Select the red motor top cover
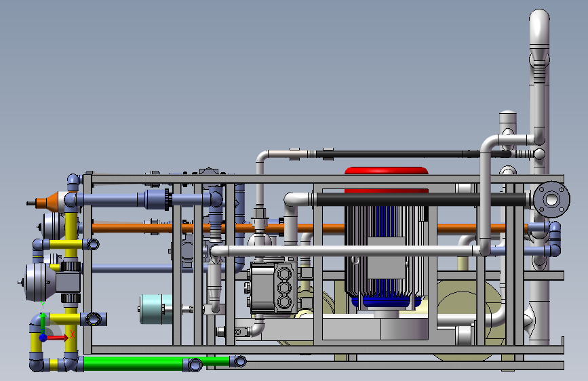The image size is (588, 381). [387, 171]
